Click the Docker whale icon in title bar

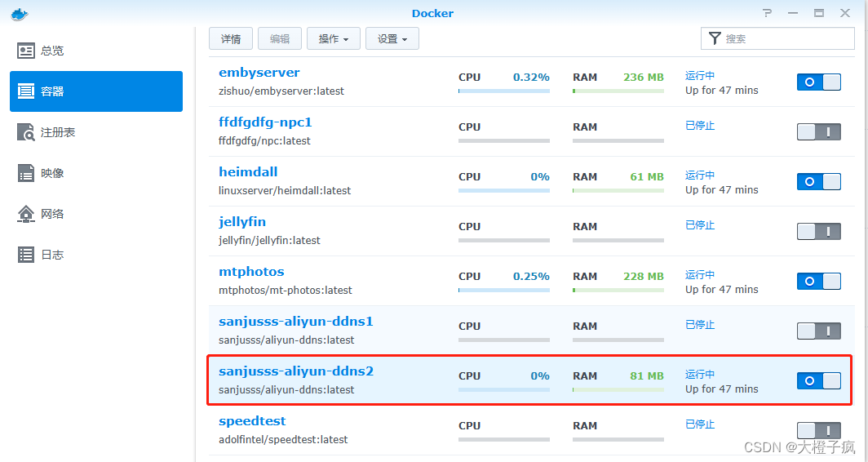(20, 13)
